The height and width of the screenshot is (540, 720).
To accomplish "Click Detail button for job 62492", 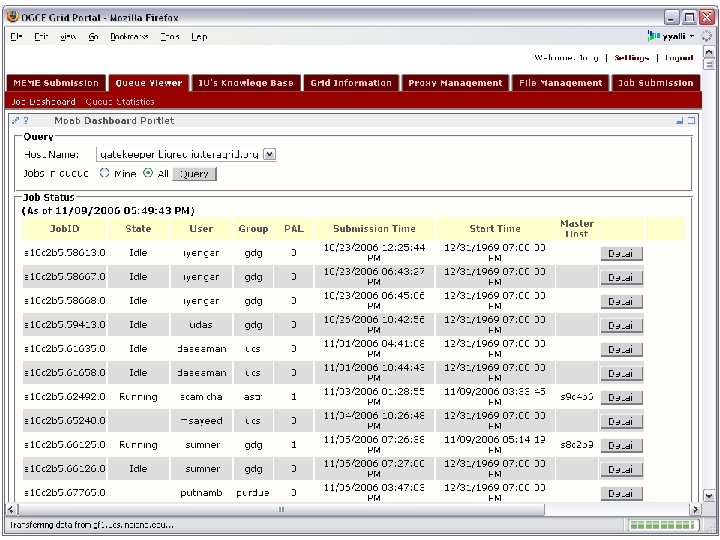I will click(x=621, y=397).
